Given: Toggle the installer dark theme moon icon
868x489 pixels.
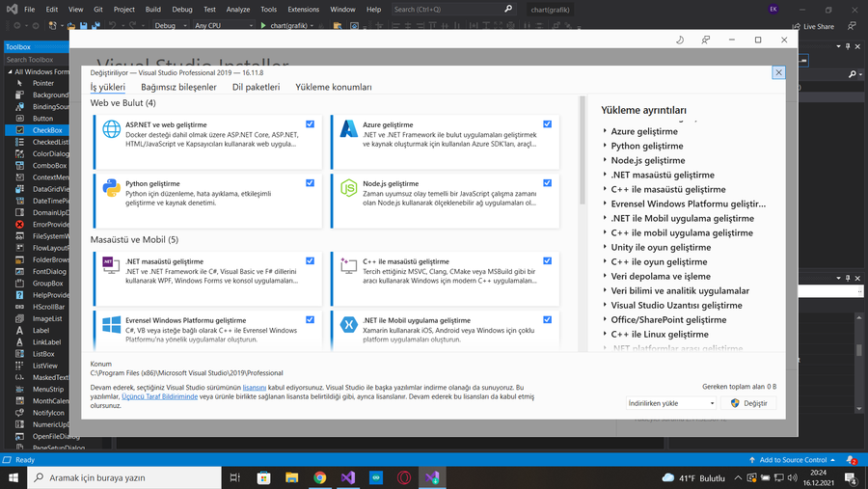Looking at the screenshot, I should coord(680,40).
